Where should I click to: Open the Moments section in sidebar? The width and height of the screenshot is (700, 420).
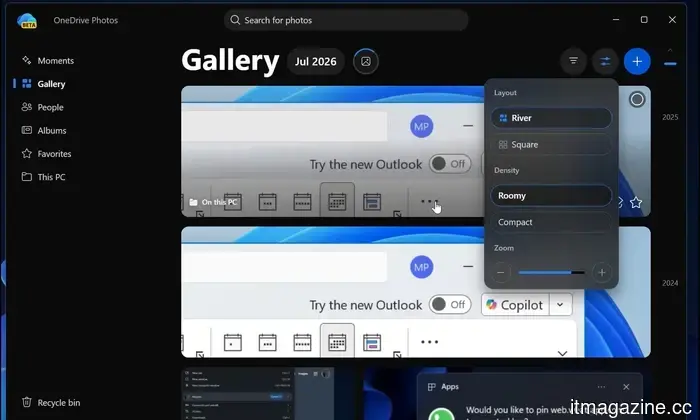click(x=48, y=60)
